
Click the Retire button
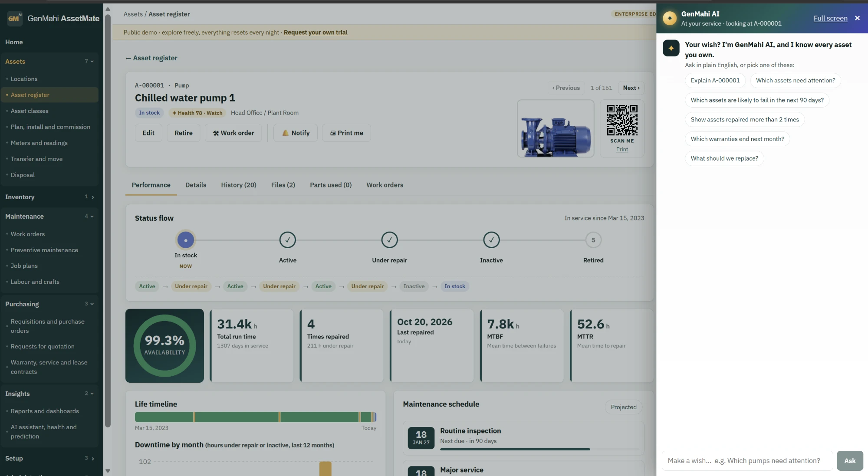tap(184, 133)
